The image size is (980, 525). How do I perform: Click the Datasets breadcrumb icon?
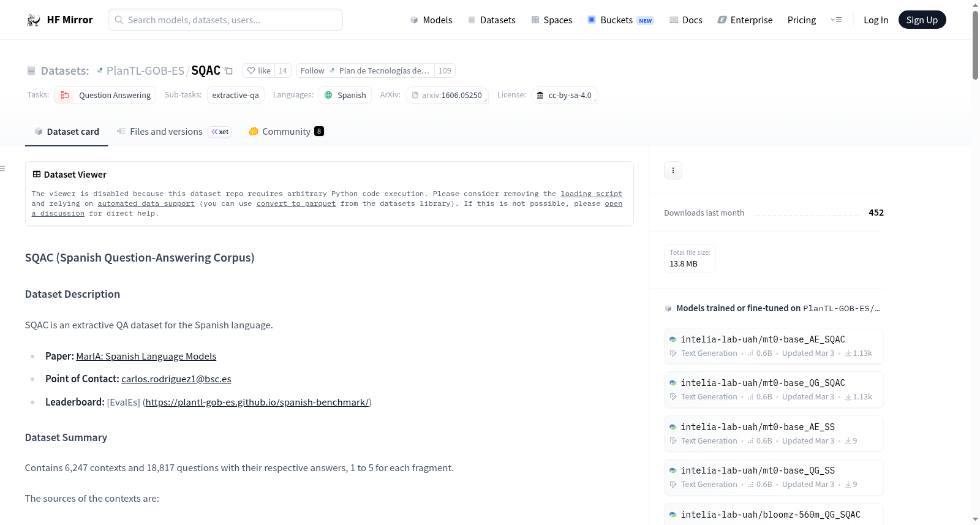click(31, 71)
